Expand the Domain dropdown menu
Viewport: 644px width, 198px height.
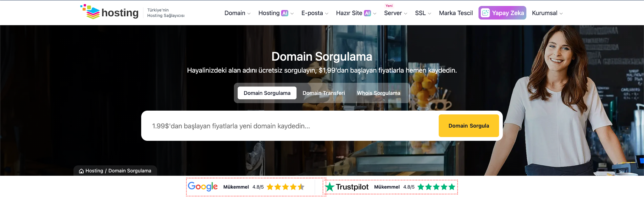pyautogui.click(x=237, y=13)
